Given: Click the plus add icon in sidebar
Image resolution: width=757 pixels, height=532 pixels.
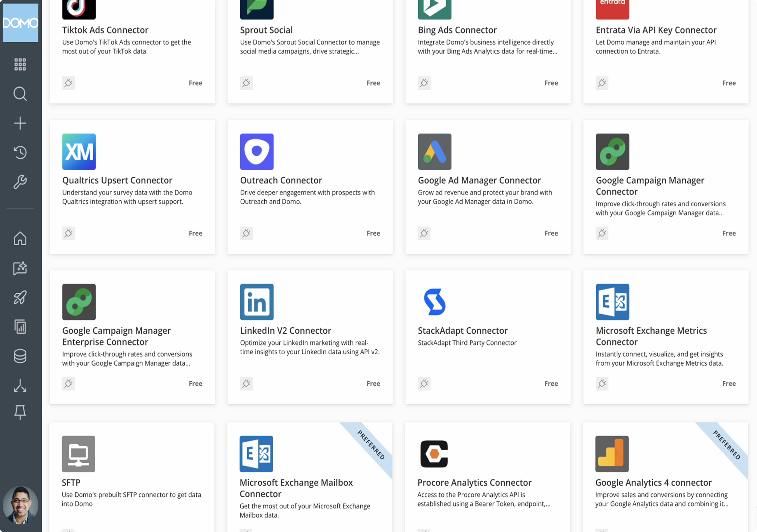Looking at the screenshot, I should pyautogui.click(x=20, y=123).
